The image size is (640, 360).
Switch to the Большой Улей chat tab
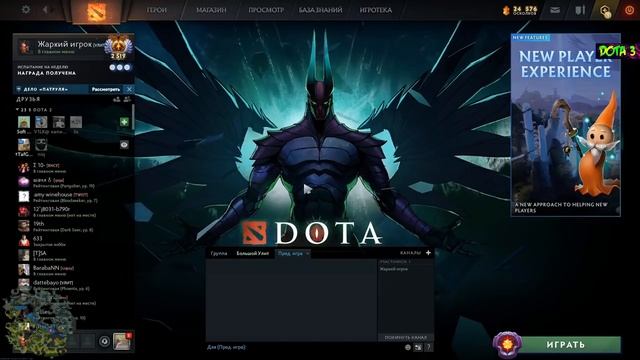[253, 253]
